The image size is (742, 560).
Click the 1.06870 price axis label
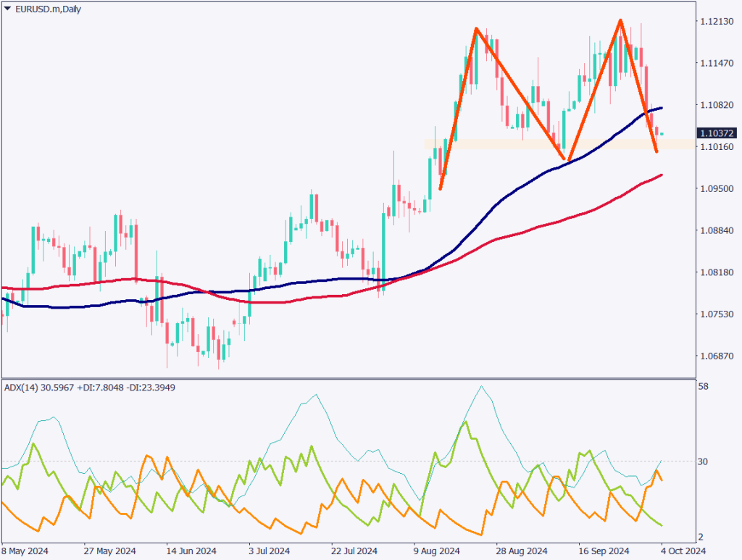(717, 356)
